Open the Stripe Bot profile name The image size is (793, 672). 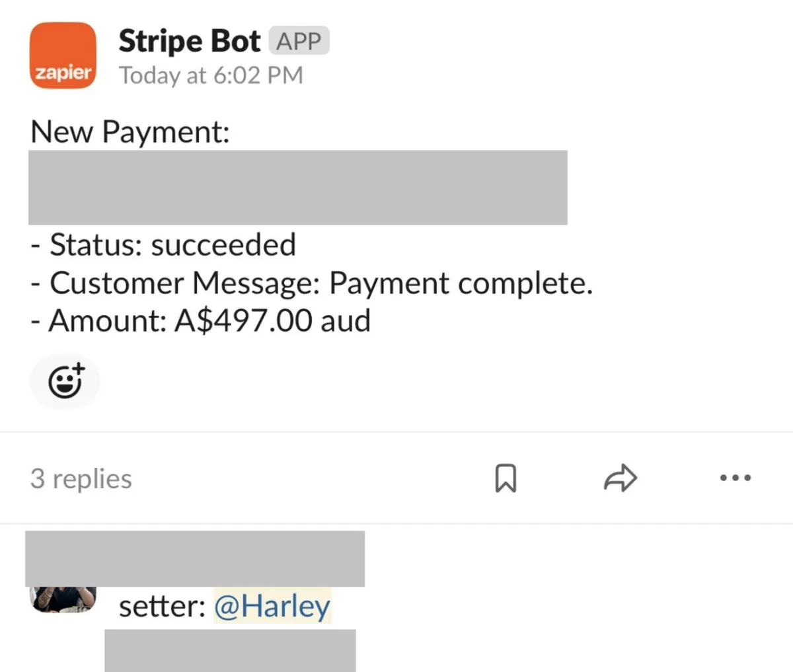click(189, 41)
